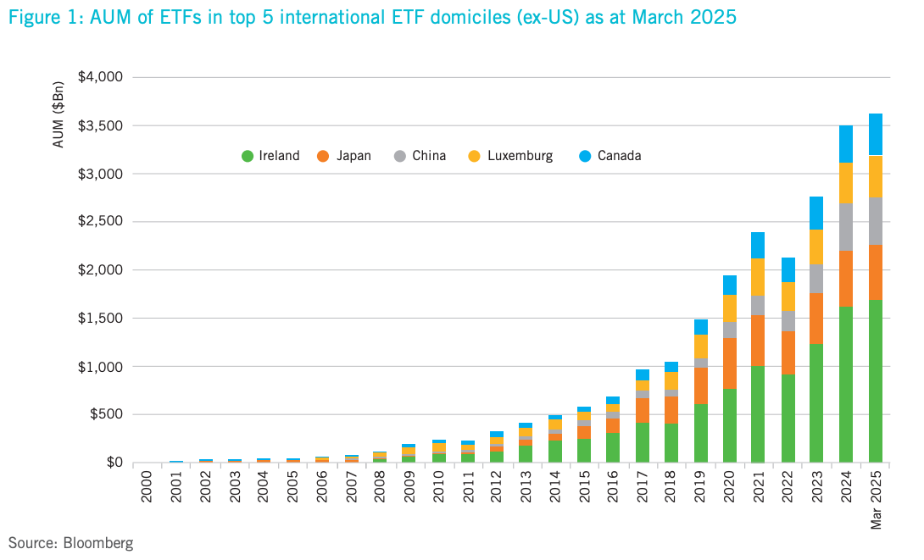This screenshot has height=560, width=924.
Task: Click the gray China segment of Mar 2025 bar
Action: click(876, 221)
